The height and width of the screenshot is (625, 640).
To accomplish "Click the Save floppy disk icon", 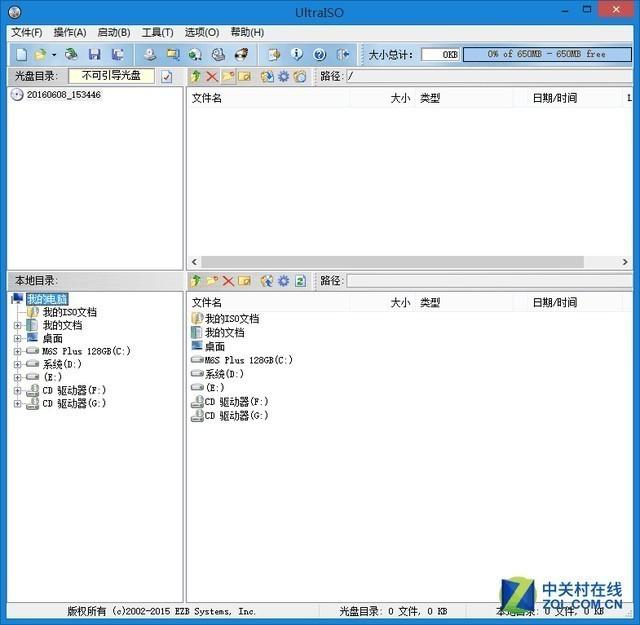I will pyautogui.click(x=95, y=54).
